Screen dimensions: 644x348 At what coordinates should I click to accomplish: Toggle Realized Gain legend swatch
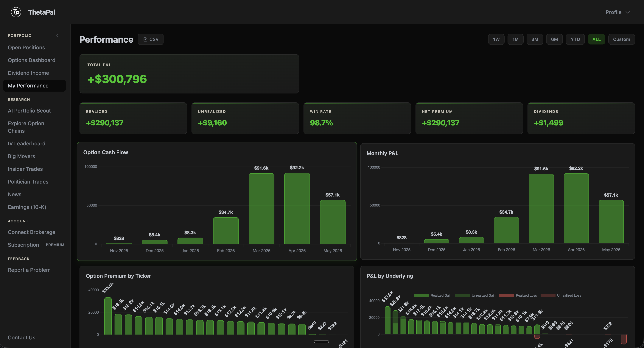click(x=421, y=295)
